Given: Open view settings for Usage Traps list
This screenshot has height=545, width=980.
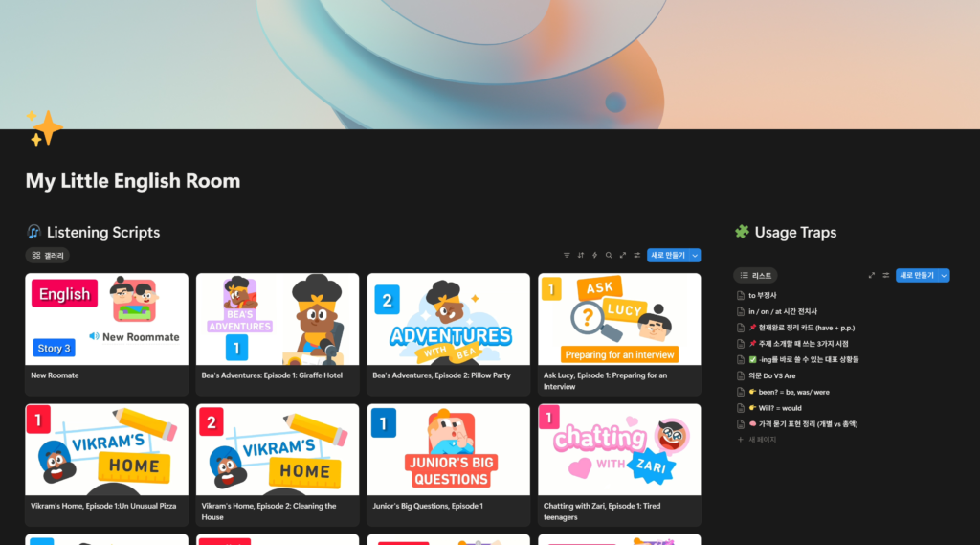Looking at the screenshot, I should point(885,275).
